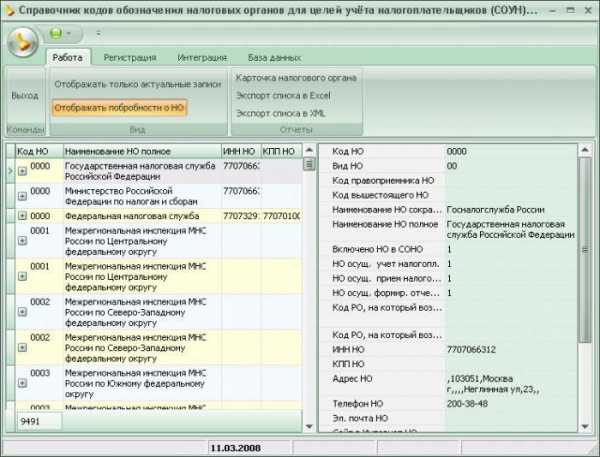Viewport: 600px width, 457px height.
Task: Expand the Министерство Российской Федерации row
Action: click(x=22, y=196)
